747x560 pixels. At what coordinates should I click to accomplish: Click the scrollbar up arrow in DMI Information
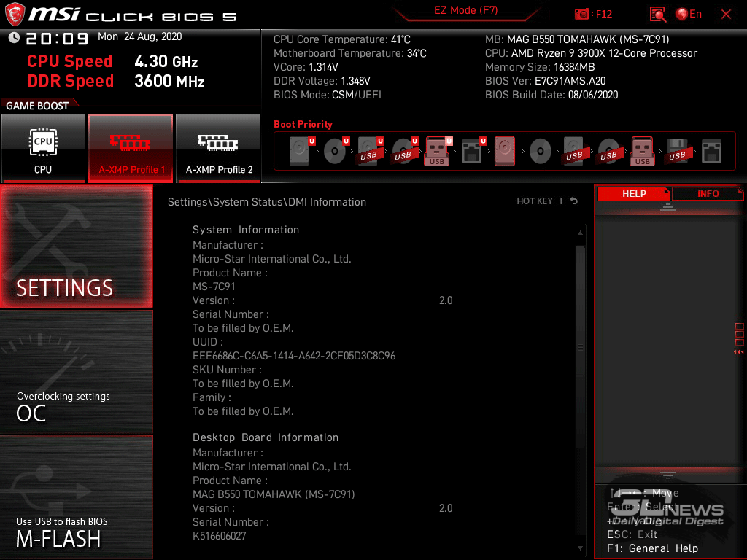point(580,233)
